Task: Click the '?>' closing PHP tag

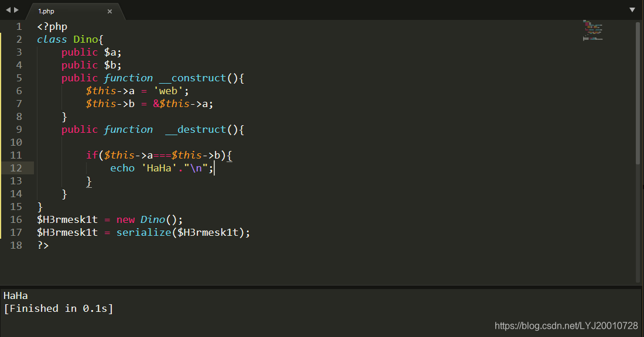Action: click(43, 246)
